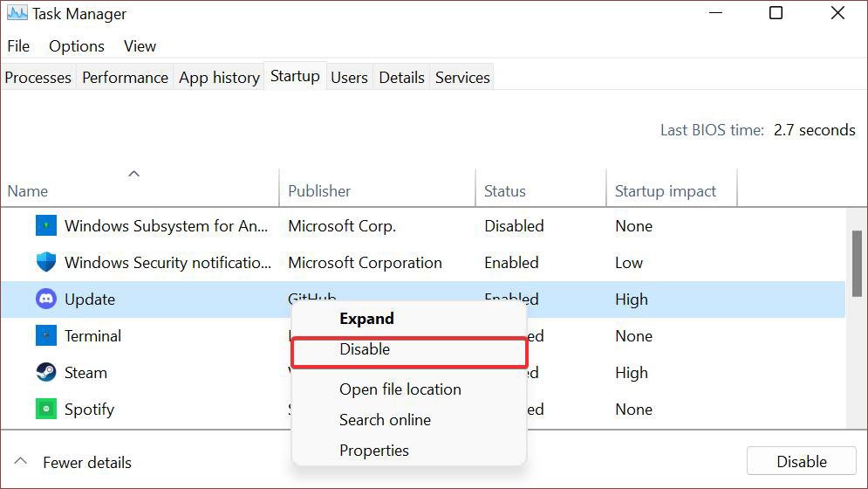Screen dimensions: 868x489
Task: Click the Microsoft Corp. publisher cell
Action: [x=342, y=226]
